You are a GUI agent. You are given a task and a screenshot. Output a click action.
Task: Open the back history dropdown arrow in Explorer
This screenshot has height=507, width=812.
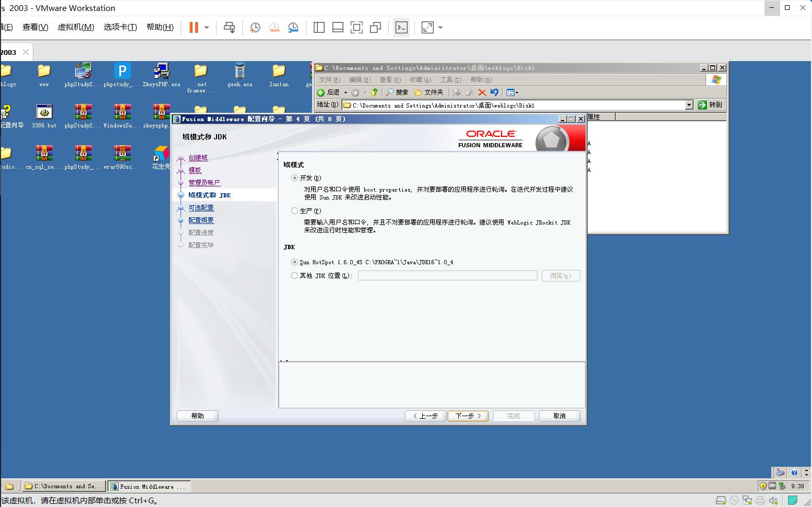(x=345, y=92)
